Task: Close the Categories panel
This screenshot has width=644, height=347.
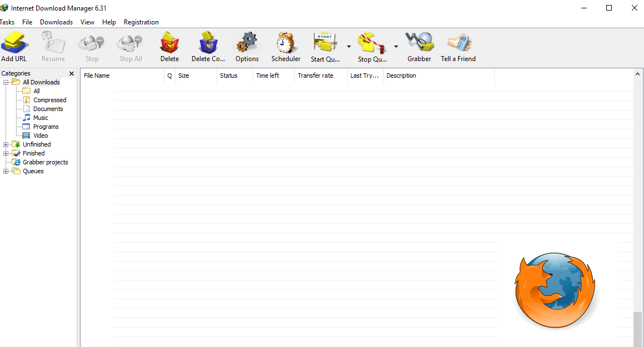Action: tap(72, 73)
